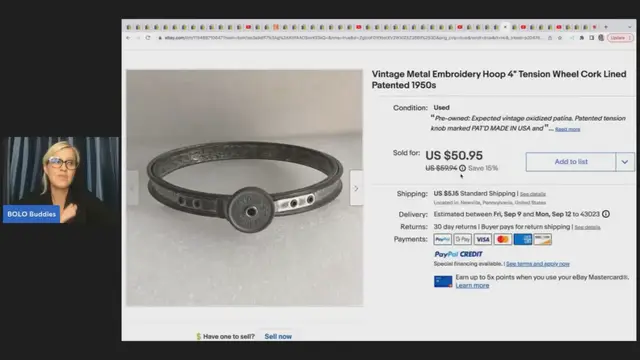The height and width of the screenshot is (360, 640).
Task: Expand the Add to list dropdown arrow
Action: point(625,162)
